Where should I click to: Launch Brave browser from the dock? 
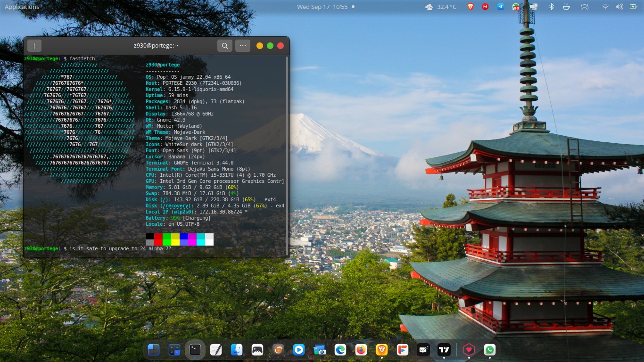381,350
